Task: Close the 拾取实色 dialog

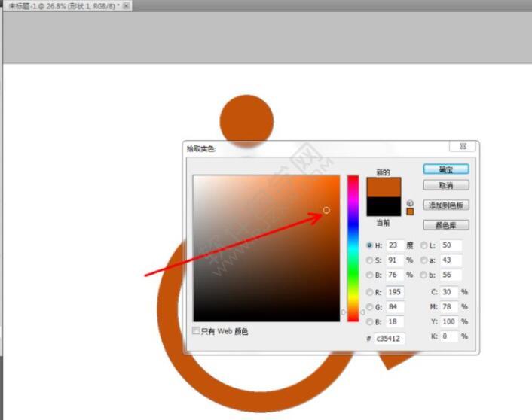Action: tap(463, 146)
